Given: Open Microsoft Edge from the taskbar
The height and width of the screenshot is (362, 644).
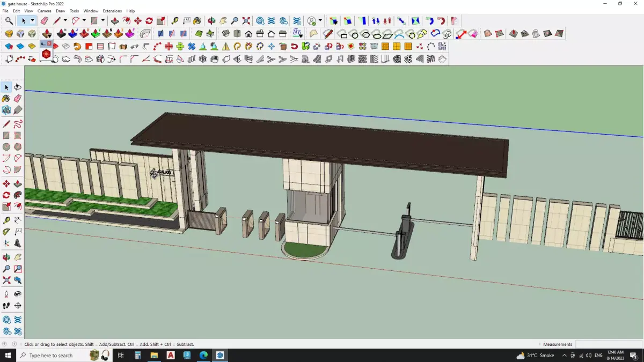Looking at the screenshot, I should point(203,355).
